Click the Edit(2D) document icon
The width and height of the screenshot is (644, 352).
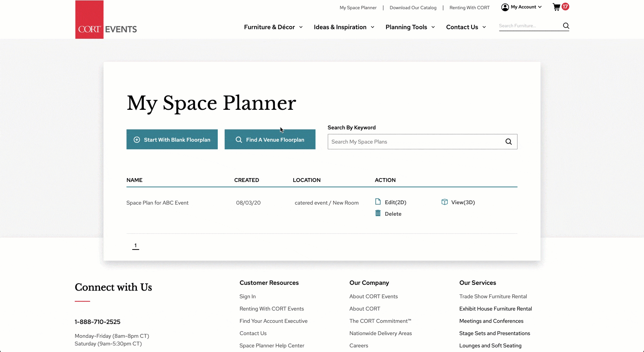click(378, 202)
